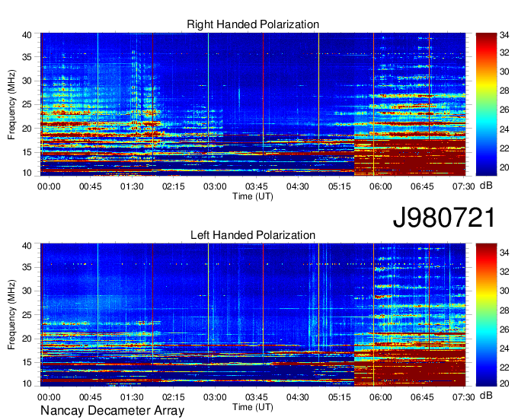Click frequency tick '30' on Left Handed axis
The width and height of the screenshot is (518, 420).
pos(27,291)
